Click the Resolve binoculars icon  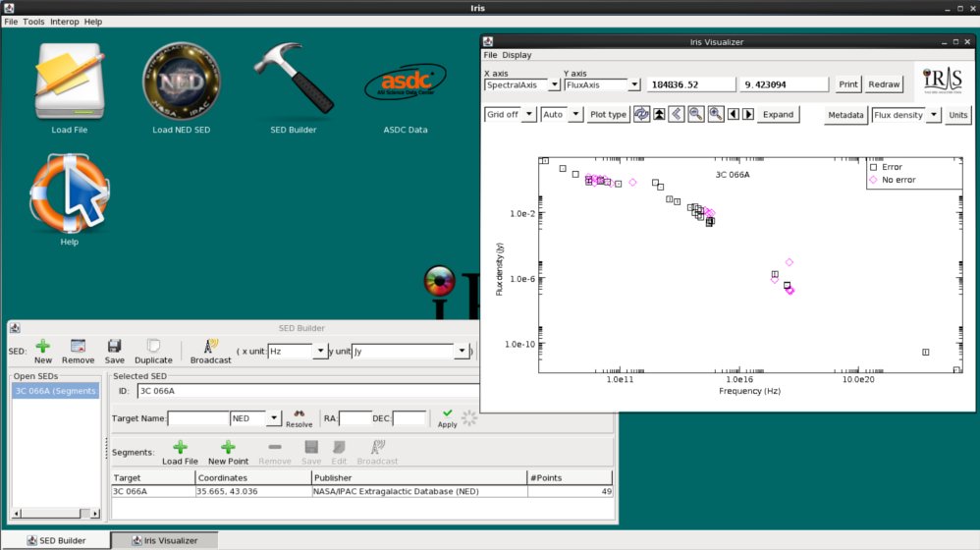click(x=299, y=415)
